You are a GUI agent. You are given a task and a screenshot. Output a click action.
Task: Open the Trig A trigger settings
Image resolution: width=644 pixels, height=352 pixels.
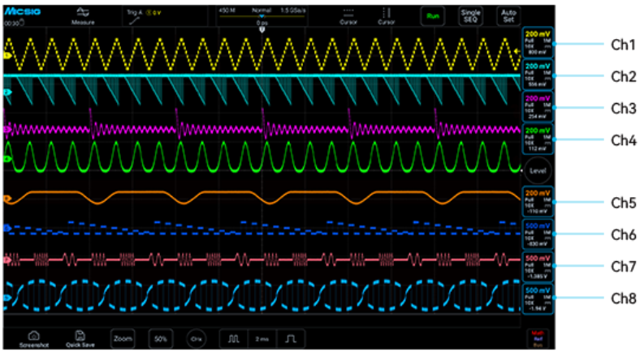[145, 17]
